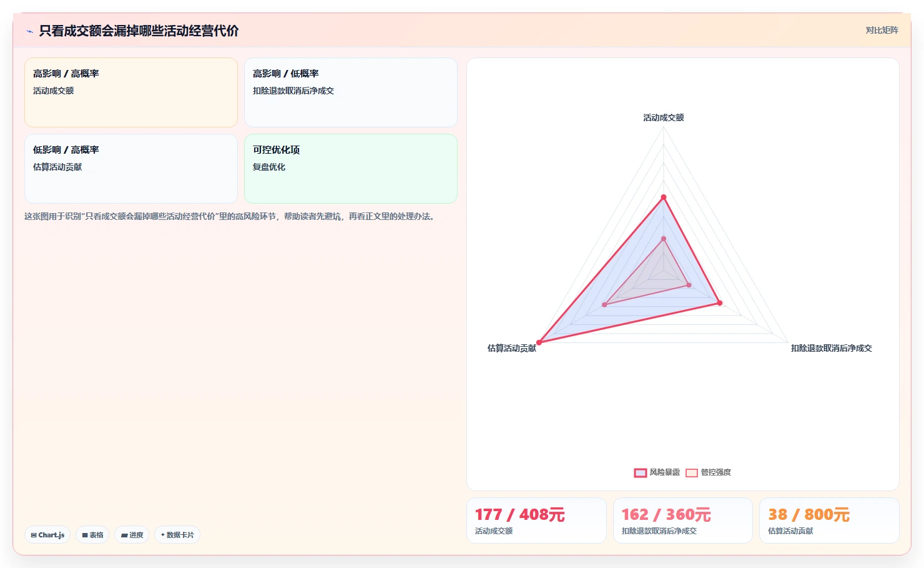The width and height of the screenshot is (924, 568).
Task: Click the 38 / 800元 data card
Action: [829, 521]
